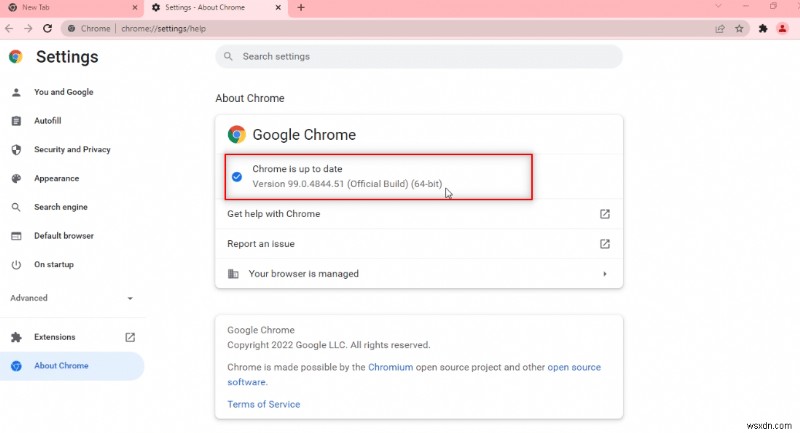The image size is (800, 433).
Task: Open external link icon for Get help
Action: [604, 214]
